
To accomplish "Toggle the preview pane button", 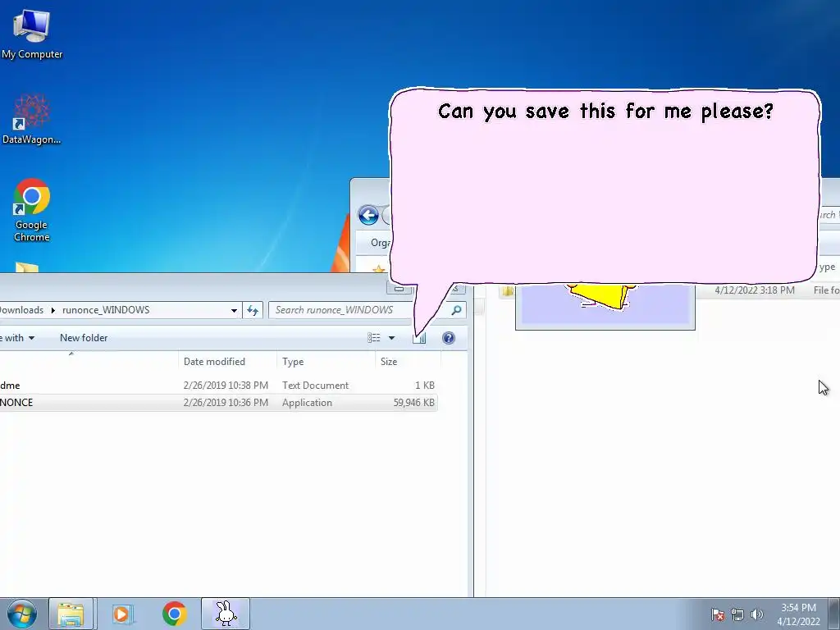I will [x=419, y=338].
